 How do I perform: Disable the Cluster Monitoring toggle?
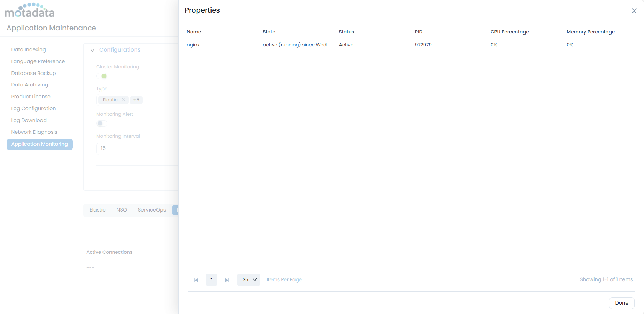(101, 76)
